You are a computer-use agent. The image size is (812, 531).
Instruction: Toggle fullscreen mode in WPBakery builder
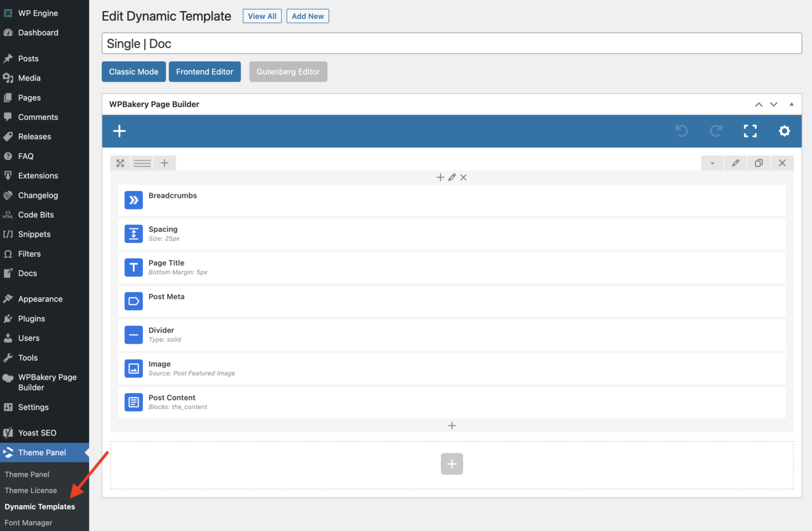[750, 131]
